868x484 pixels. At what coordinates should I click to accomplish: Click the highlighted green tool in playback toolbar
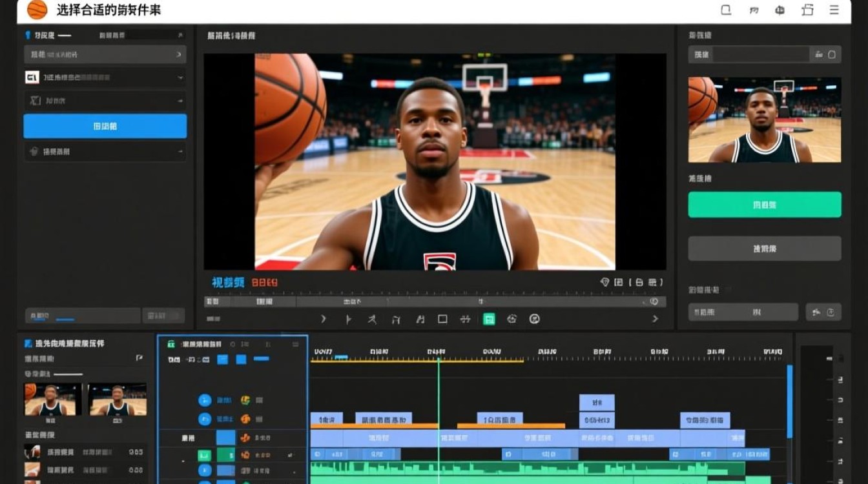click(489, 319)
